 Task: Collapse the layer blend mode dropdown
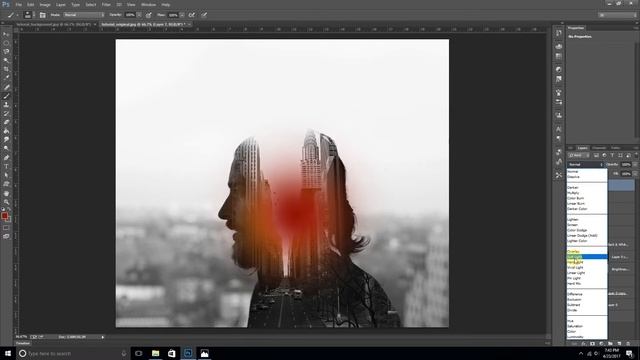click(585, 164)
